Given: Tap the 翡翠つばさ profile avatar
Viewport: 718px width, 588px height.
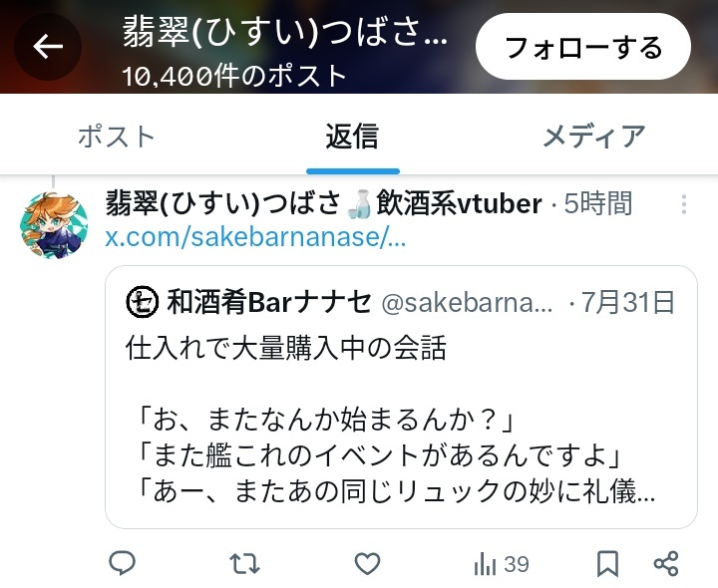Looking at the screenshot, I should point(54,225).
